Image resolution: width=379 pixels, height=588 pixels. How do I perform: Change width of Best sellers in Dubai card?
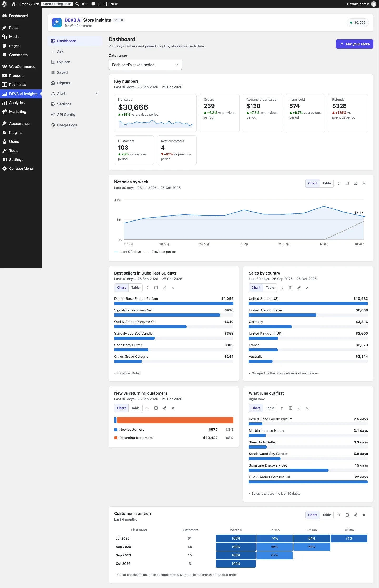click(156, 288)
